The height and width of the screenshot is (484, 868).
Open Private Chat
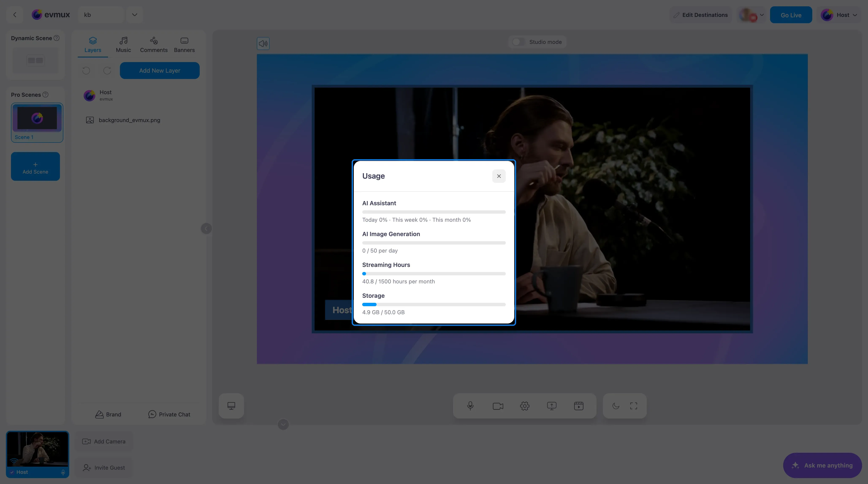[169, 415]
